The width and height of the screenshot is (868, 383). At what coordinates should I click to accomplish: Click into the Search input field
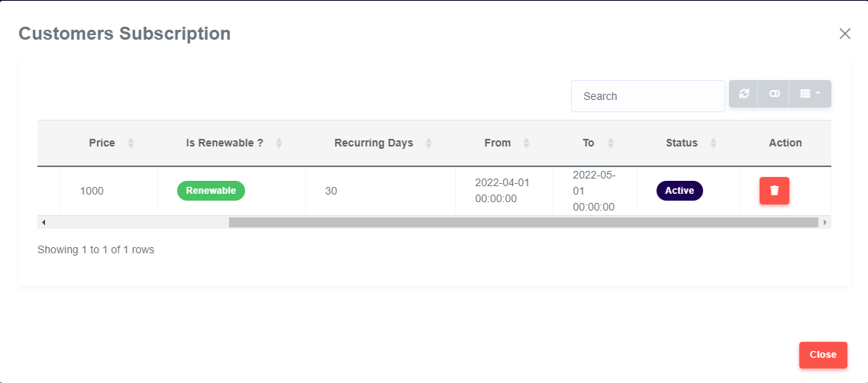(x=647, y=96)
